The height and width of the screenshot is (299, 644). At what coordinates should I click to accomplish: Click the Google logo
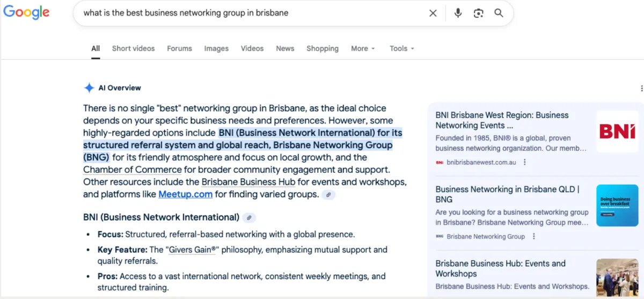(x=26, y=13)
